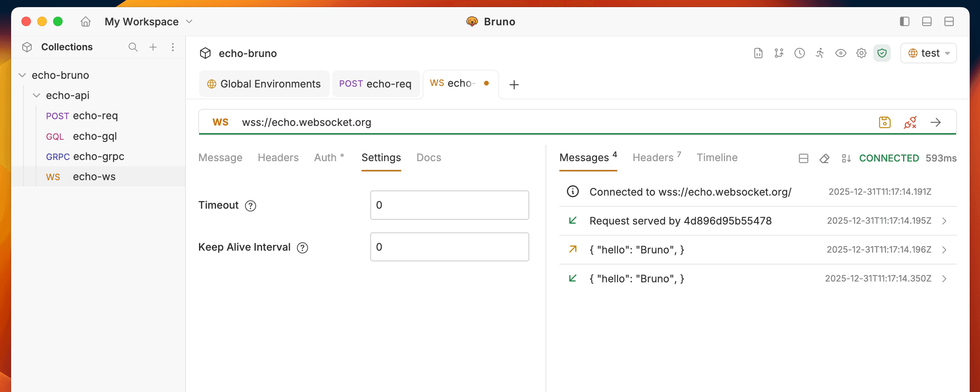Collapse the echo-api folder
The width and height of the screenshot is (980, 392).
[36, 95]
